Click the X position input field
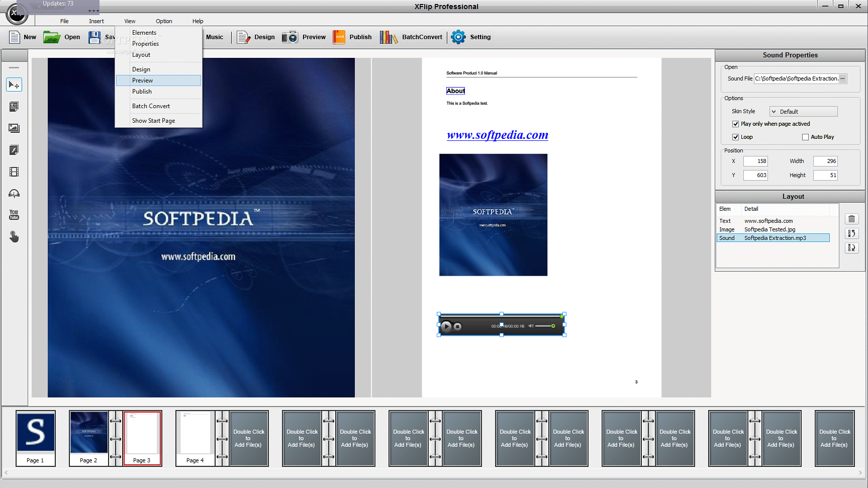 [755, 161]
